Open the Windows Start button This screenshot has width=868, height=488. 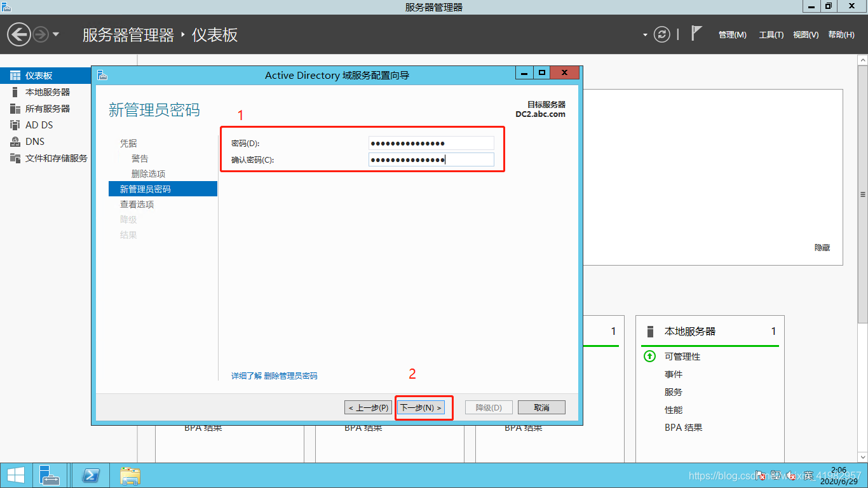point(15,475)
